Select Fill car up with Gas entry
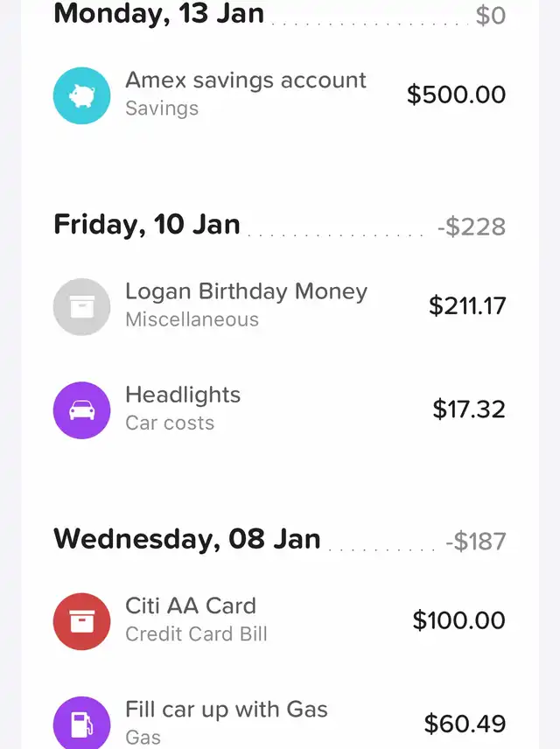The width and height of the screenshot is (560, 749). [x=227, y=710]
